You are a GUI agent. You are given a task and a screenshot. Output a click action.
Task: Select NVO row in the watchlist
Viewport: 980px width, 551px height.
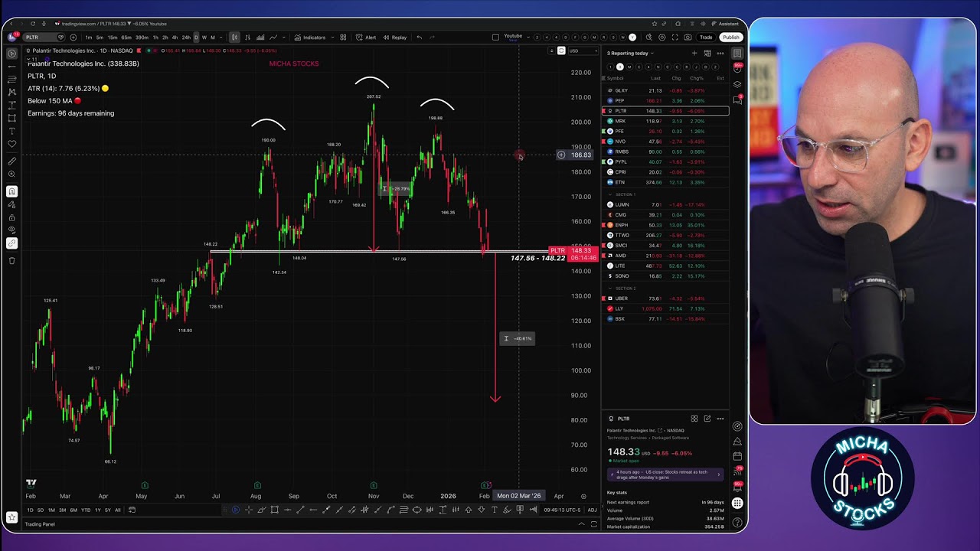click(x=665, y=142)
